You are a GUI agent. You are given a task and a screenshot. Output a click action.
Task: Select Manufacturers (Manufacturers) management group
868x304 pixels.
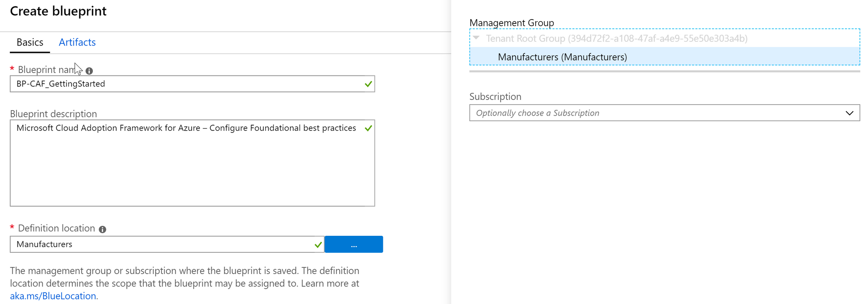[x=664, y=57]
